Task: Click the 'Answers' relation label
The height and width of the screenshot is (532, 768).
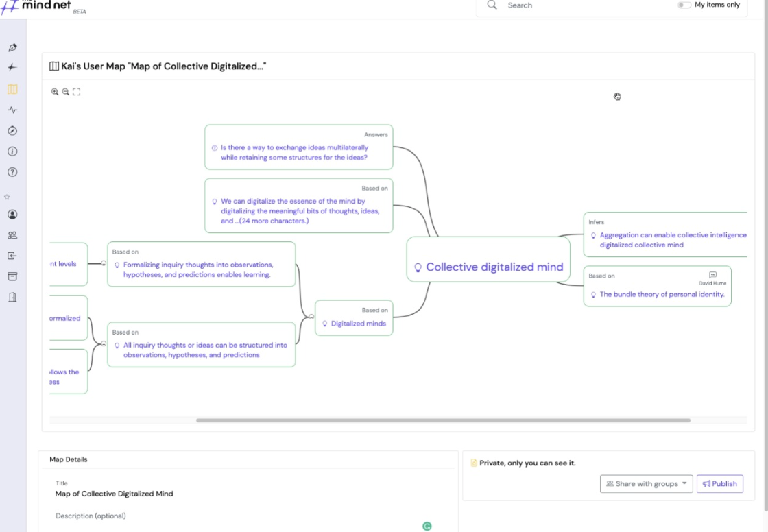Action: (376, 135)
